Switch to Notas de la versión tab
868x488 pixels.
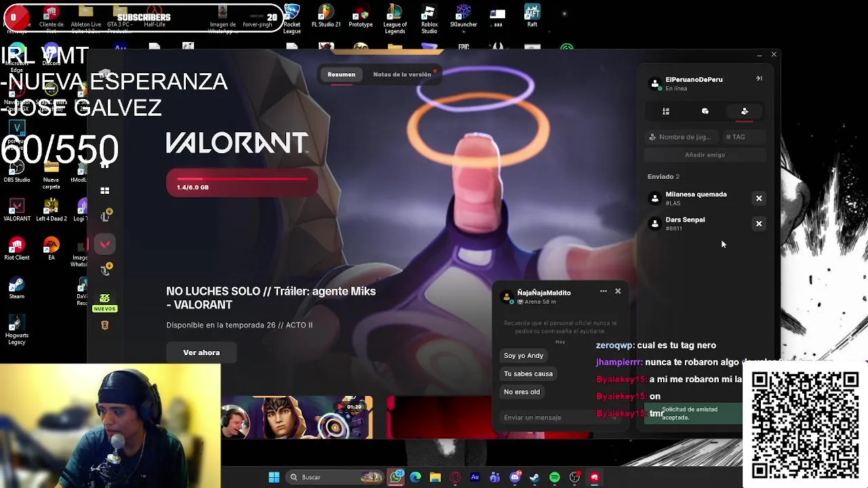click(402, 75)
